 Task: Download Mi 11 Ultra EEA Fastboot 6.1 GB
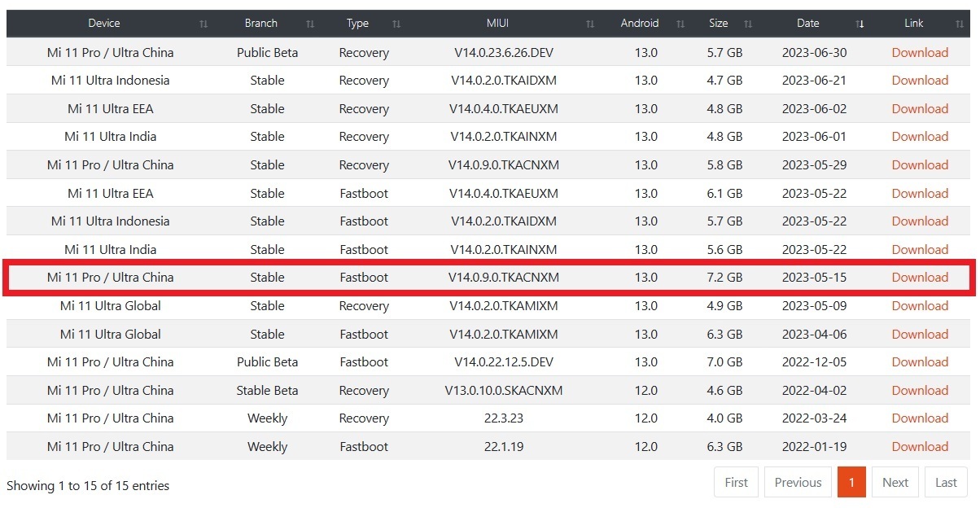pyautogui.click(x=920, y=194)
